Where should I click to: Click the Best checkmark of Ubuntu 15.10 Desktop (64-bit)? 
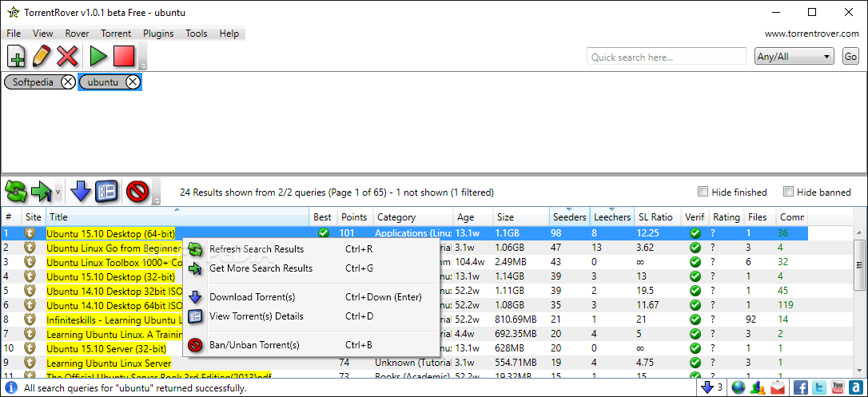(x=324, y=233)
